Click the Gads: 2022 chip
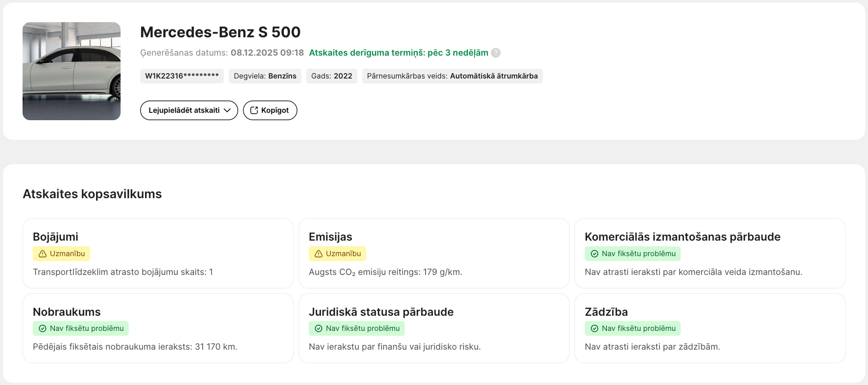 (x=332, y=76)
